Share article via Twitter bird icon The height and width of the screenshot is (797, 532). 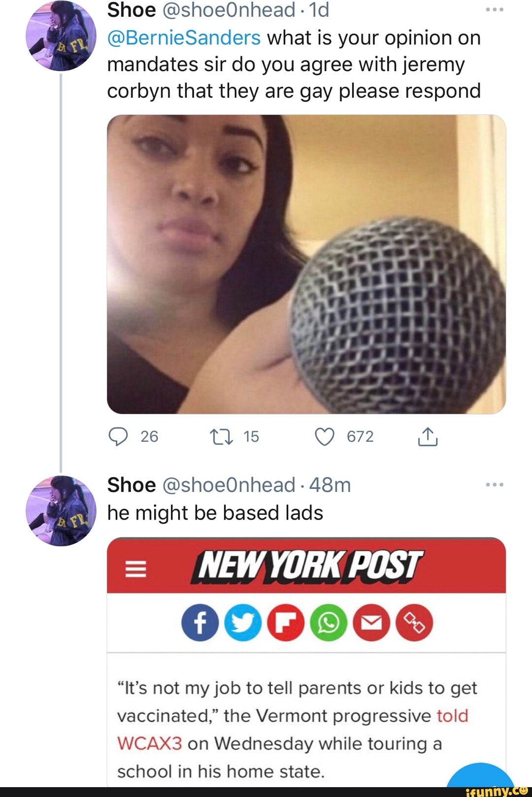[243, 623]
